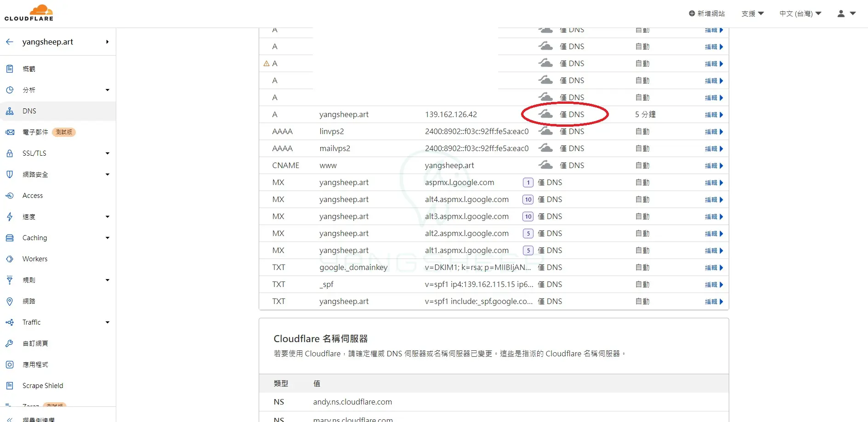Viewport: 868px width, 422px height.
Task: Go back using yangsheep.art arrow icon
Action: click(10, 42)
